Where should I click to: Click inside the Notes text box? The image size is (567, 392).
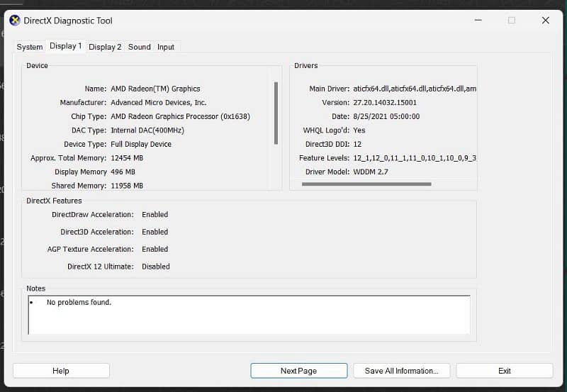248,319
